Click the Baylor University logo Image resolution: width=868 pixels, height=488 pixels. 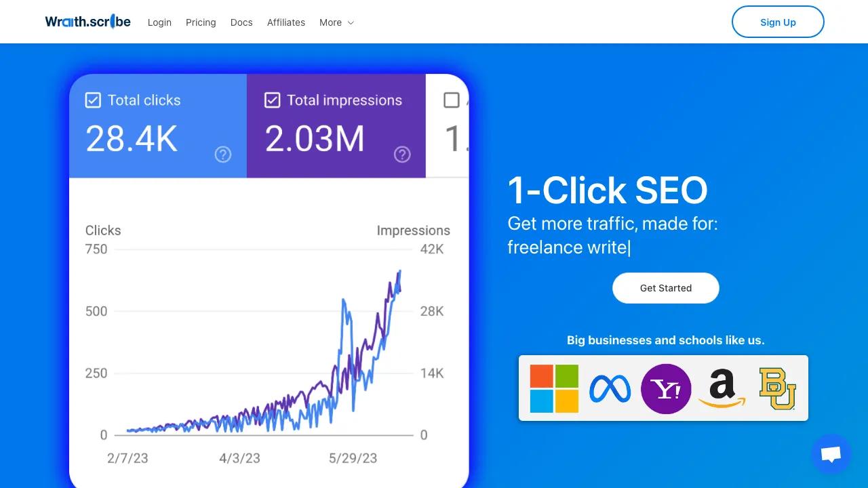pos(777,388)
